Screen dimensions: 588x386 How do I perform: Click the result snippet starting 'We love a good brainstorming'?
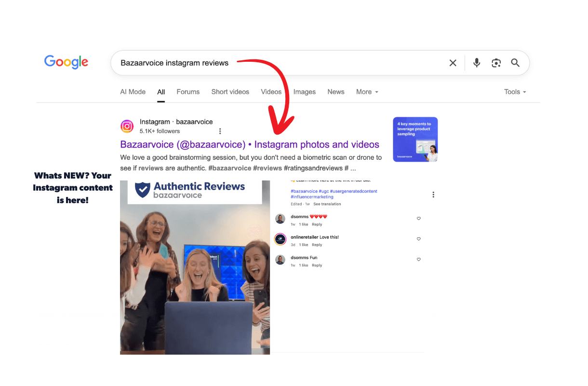click(x=251, y=163)
